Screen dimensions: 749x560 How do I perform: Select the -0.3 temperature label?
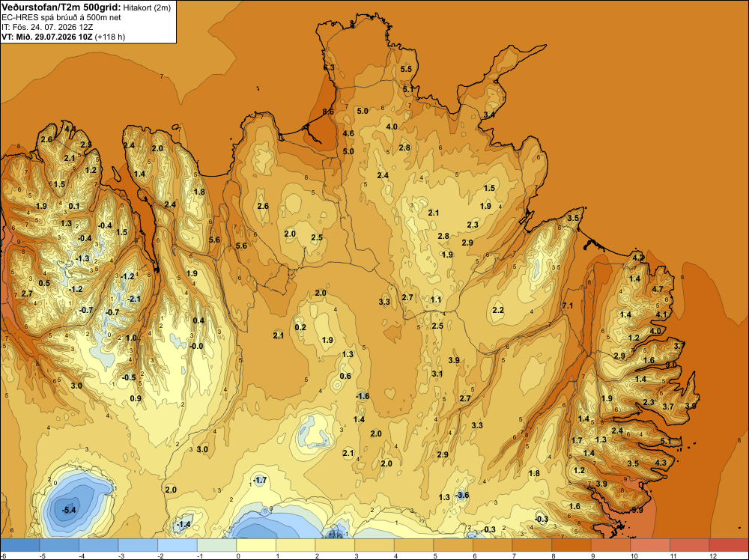542,519
